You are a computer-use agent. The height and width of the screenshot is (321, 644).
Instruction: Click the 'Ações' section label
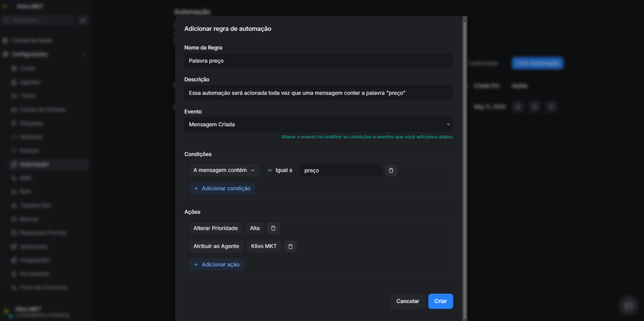click(x=192, y=212)
